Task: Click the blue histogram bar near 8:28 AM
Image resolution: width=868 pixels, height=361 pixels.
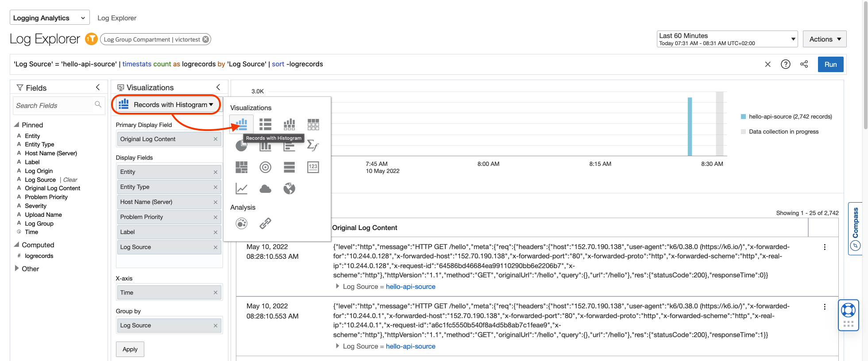Action: pos(690,127)
